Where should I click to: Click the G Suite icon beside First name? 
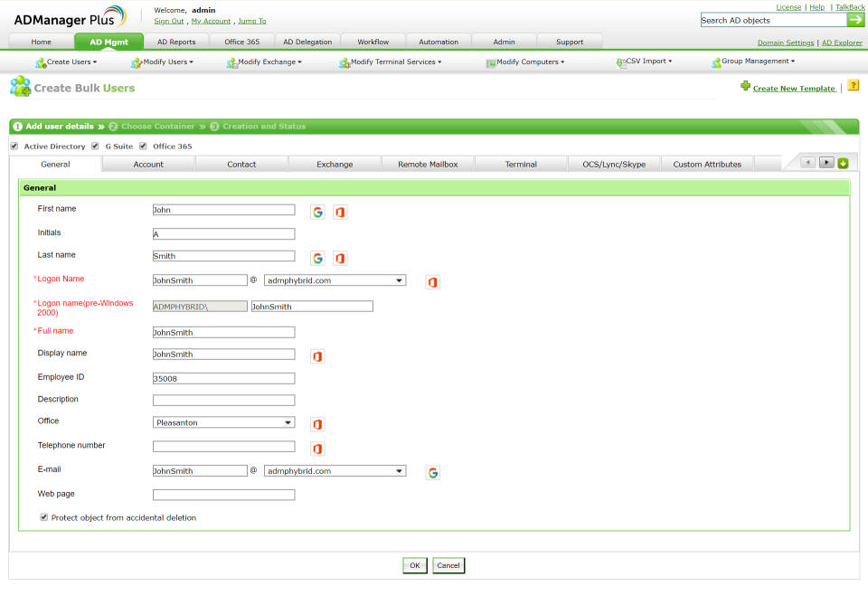(317, 211)
